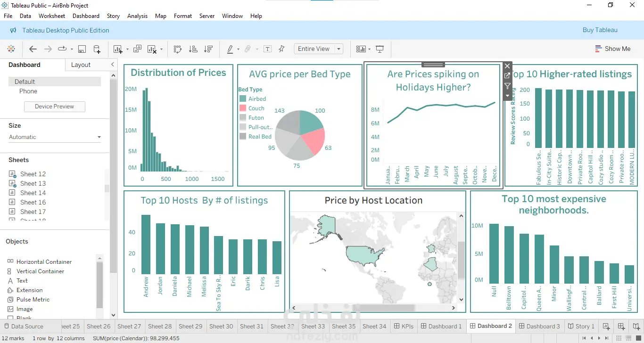This screenshot has height=343, width=644.
Task: Swap rows and columns
Action: click(x=178, y=49)
